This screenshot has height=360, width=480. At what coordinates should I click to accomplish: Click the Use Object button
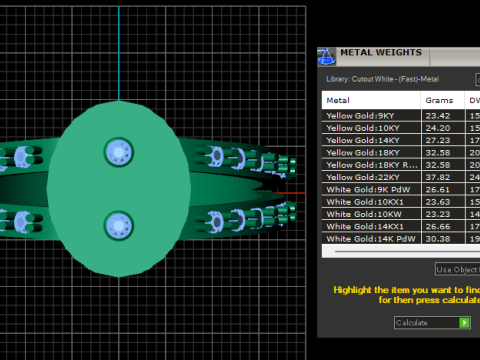coord(457,269)
